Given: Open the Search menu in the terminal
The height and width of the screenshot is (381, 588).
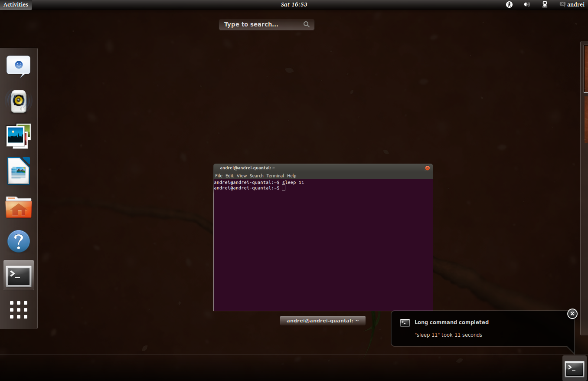Looking at the screenshot, I should [256, 176].
